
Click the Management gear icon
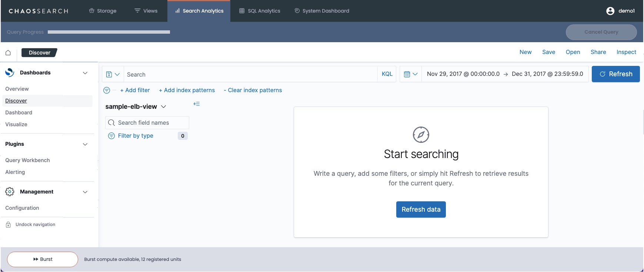pos(10,192)
